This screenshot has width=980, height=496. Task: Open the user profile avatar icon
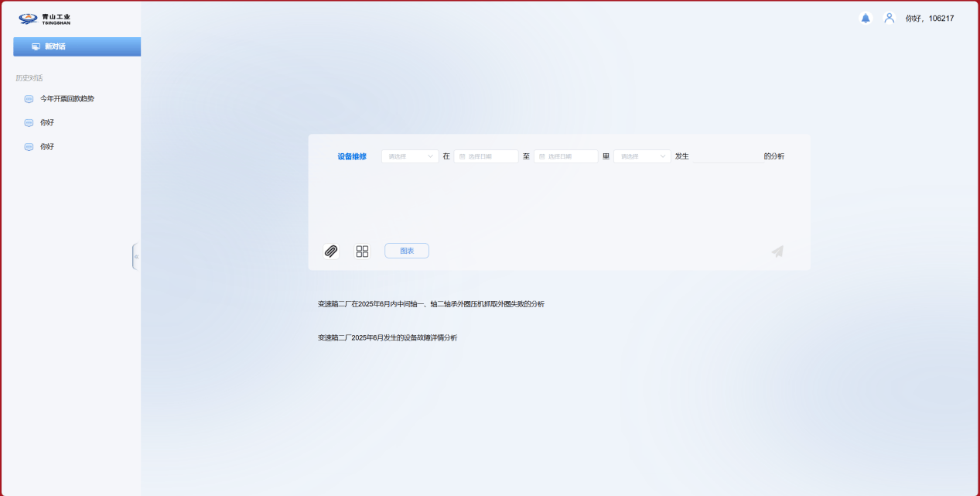(889, 18)
